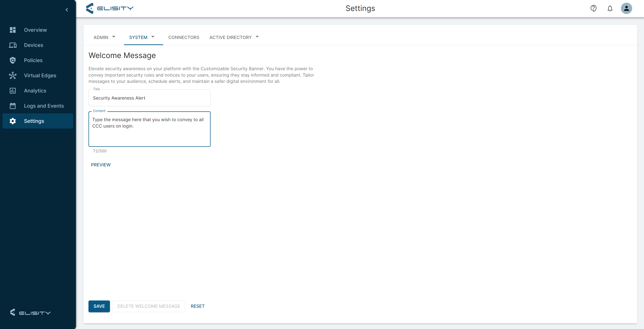Switch to the CONNECTORS tab
The image size is (644, 329).
[x=183, y=37]
